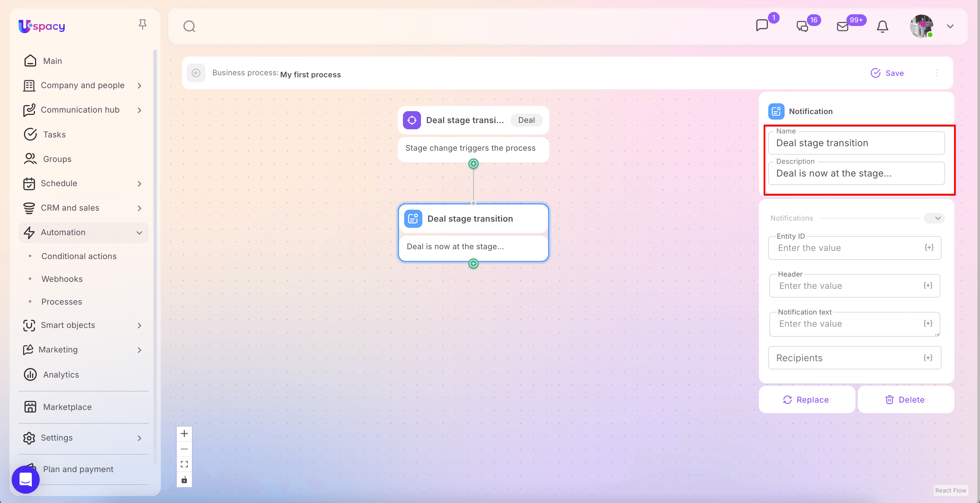This screenshot has width=980, height=503.
Task: Collapse the Automation menu section
Action: coord(139,233)
